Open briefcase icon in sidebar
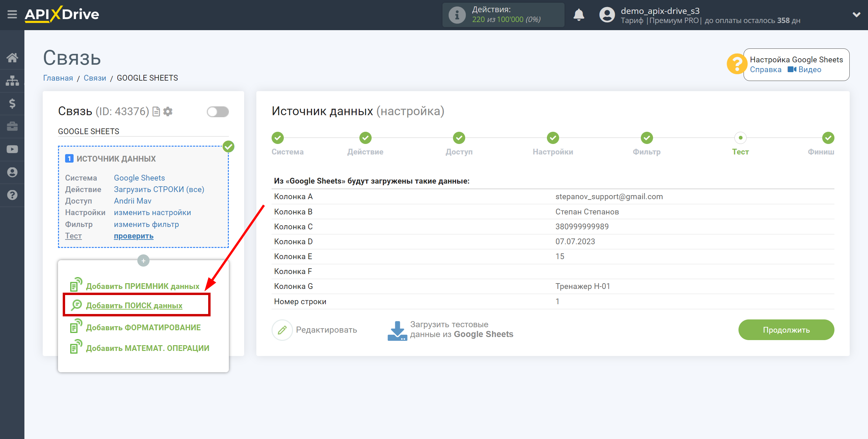 click(12, 126)
